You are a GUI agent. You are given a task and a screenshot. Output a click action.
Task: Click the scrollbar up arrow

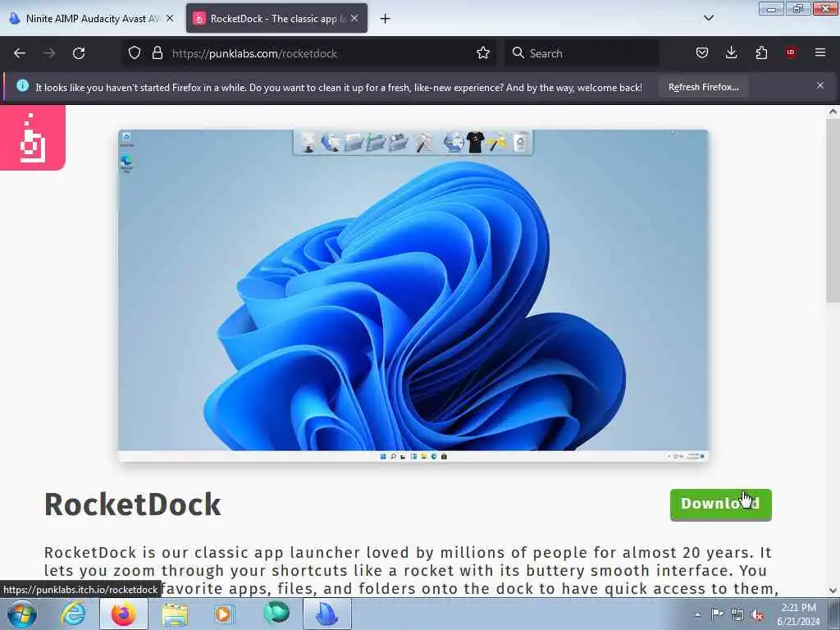tap(833, 112)
